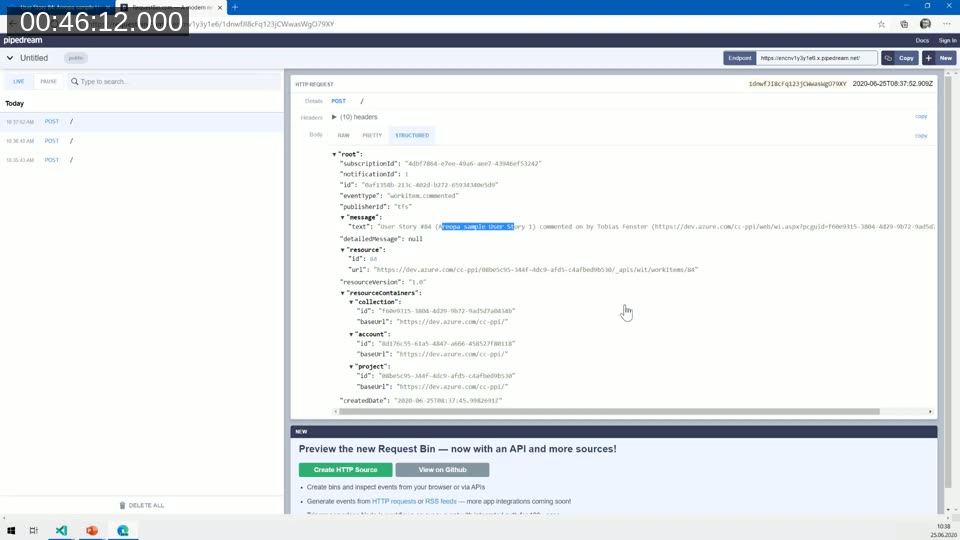Click the "createdDate" value

(448, 401)
